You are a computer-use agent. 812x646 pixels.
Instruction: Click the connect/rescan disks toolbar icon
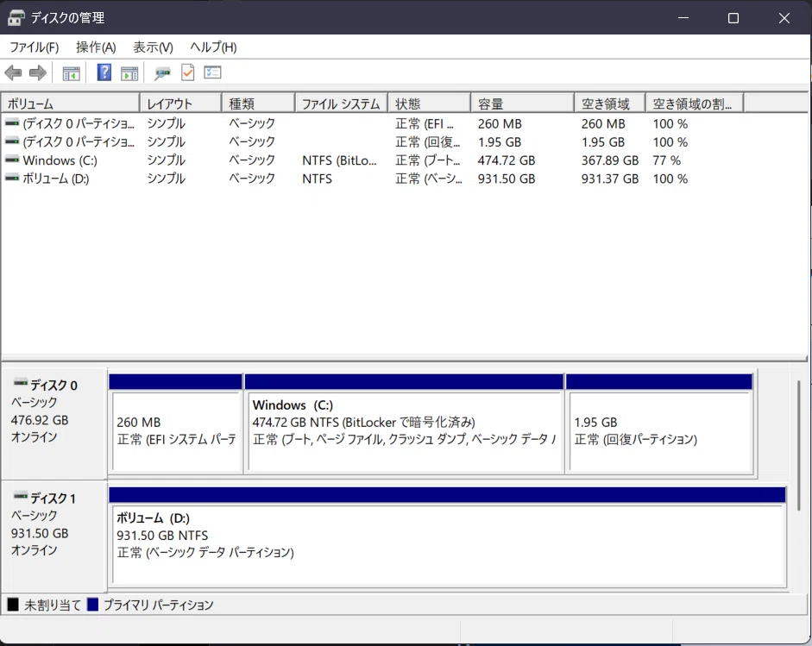click(162, 73)
